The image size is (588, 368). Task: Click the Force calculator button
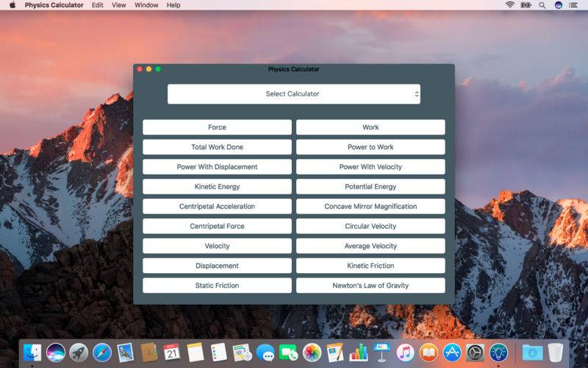pyautogui.click(x=217, y=127)
